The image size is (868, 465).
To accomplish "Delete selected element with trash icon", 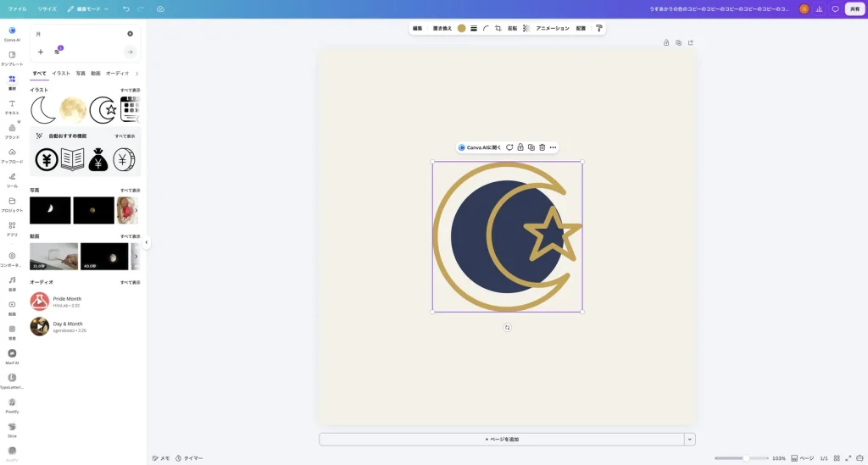I will point(542,147).
